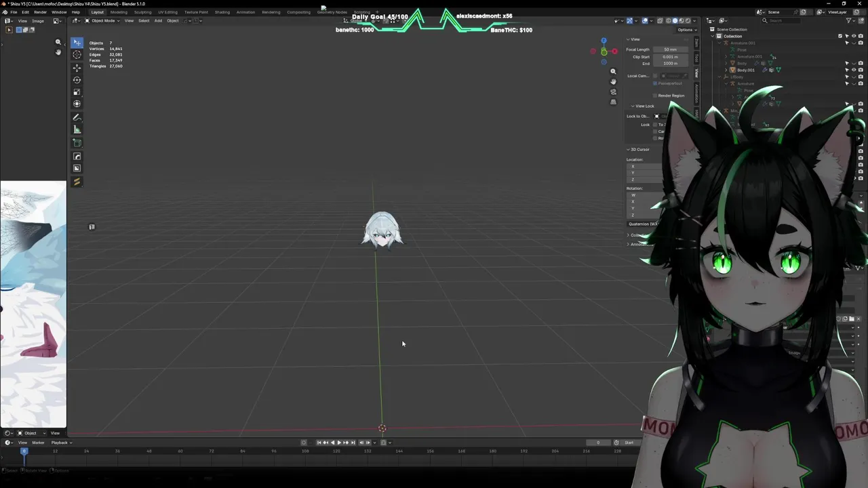This screenshot has width=868, height=488.
Task: Open the Item sidebar tab
Action: tap(696, 42)
